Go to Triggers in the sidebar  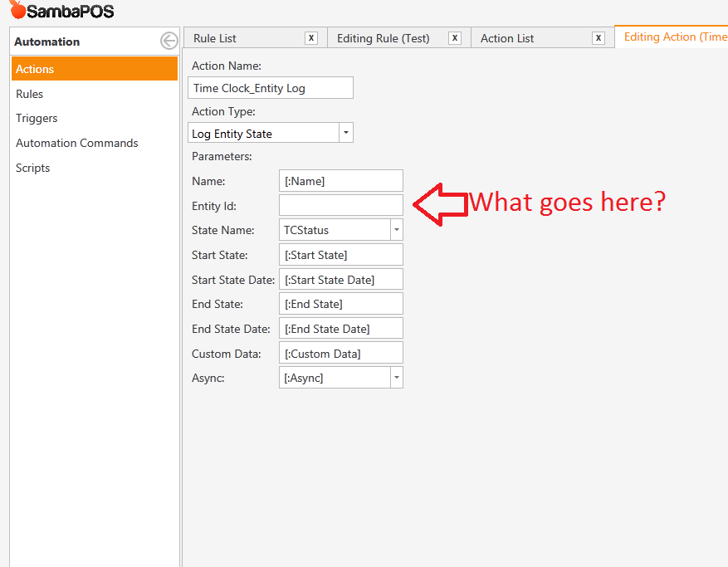37,118
